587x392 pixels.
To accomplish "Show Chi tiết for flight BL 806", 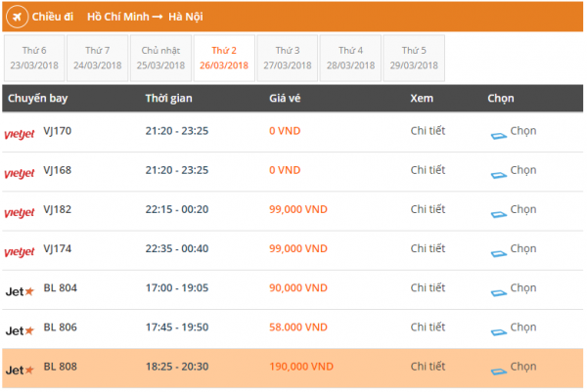I will click(x=428, y=327).
